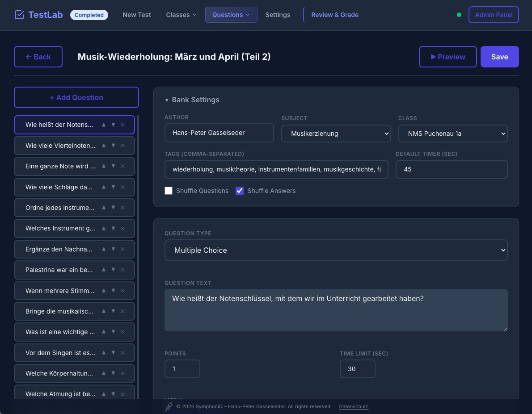Move 'Wie viele Schläge da...' down
Image resolution: width=532 pixels, height=414 pixels.
tap(113, 187)
